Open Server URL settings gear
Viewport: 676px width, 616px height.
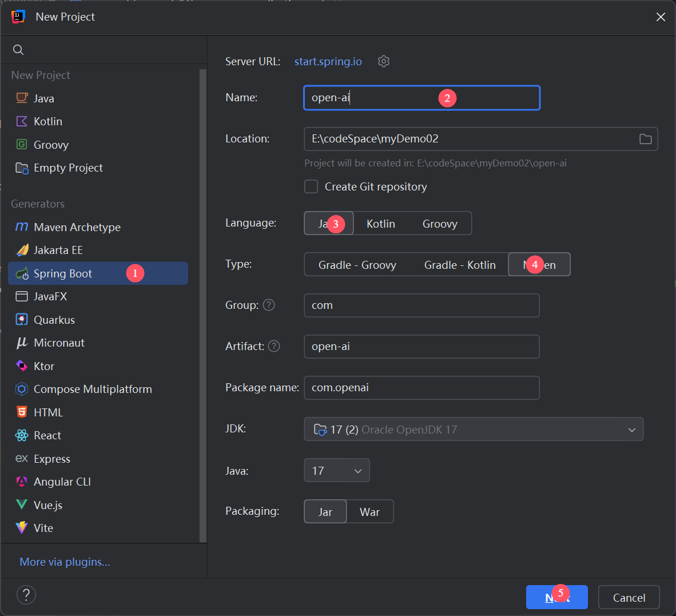pos(383,61)
